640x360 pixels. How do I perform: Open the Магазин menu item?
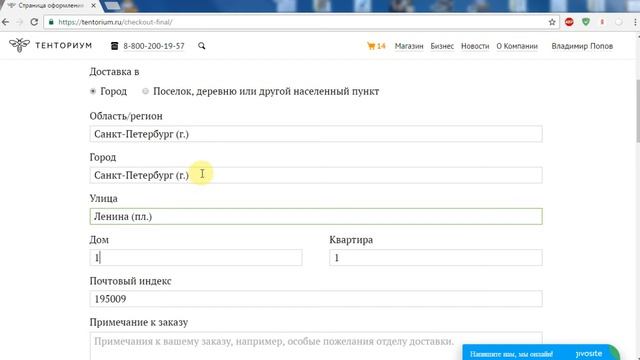(x=409, y=46)
